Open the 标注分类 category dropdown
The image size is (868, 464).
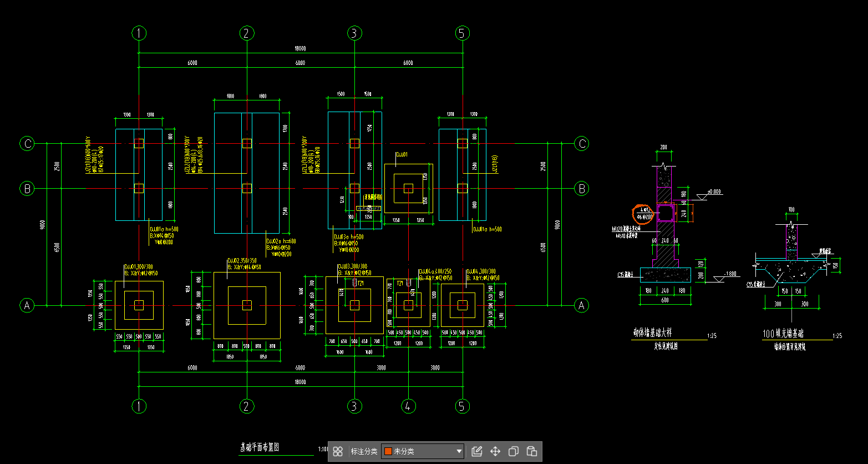pyautogui.click(x=423, y=451)
